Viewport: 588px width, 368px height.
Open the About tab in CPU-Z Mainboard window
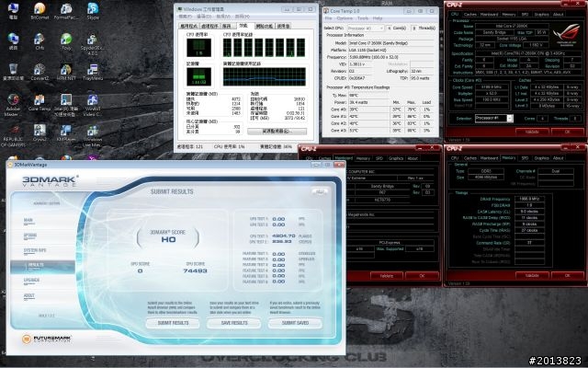[413, 158]
